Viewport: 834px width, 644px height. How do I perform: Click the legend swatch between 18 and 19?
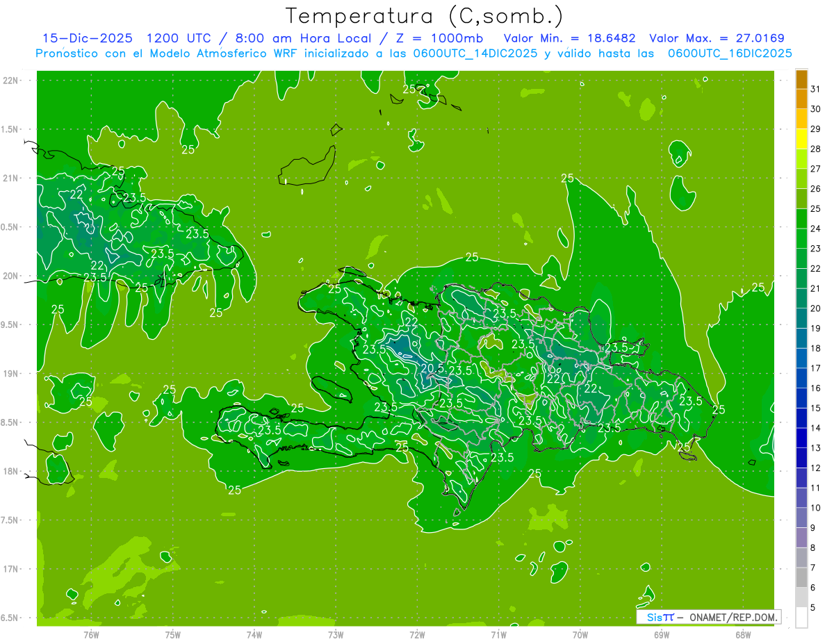pyautogui.click(x=802, y=339)
